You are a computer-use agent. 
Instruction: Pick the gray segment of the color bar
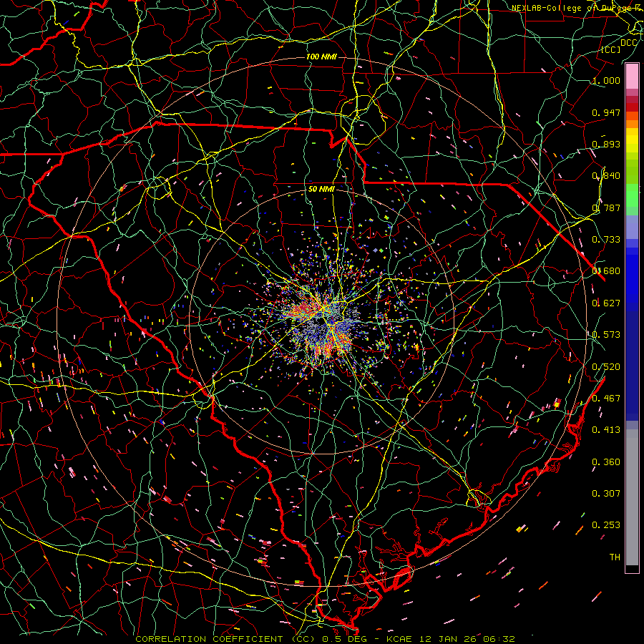[632, 497]
